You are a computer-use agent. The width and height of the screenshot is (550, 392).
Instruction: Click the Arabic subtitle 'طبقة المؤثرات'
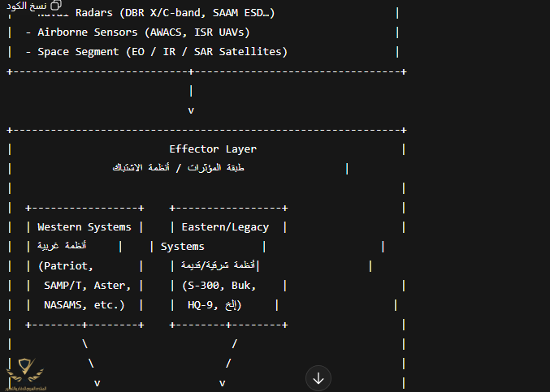point(216,168)
